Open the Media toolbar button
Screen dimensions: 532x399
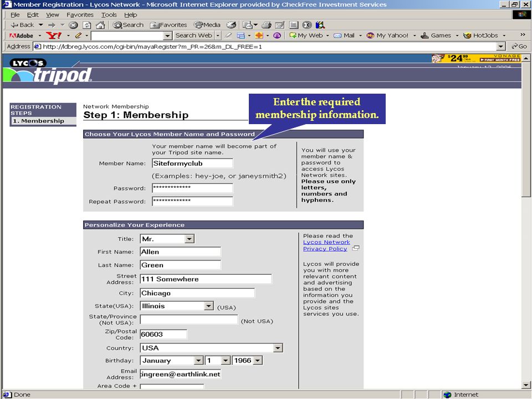[207, 25]
